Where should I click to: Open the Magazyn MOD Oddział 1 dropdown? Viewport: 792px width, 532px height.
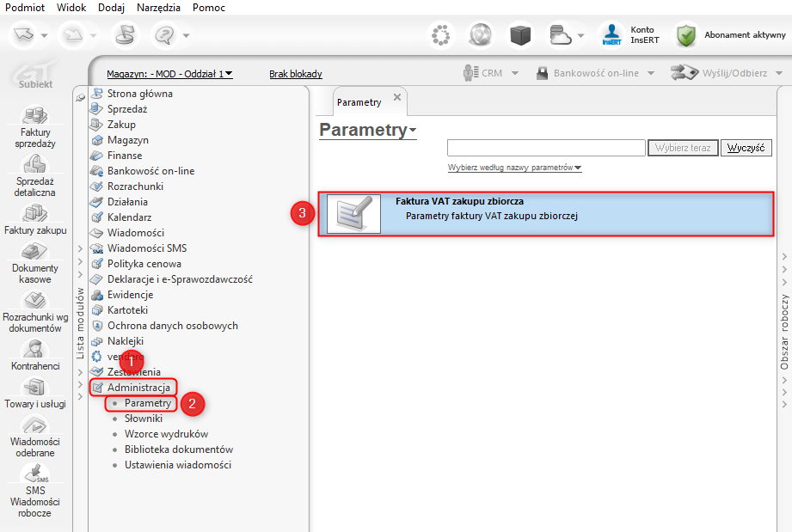coord(169,74)
